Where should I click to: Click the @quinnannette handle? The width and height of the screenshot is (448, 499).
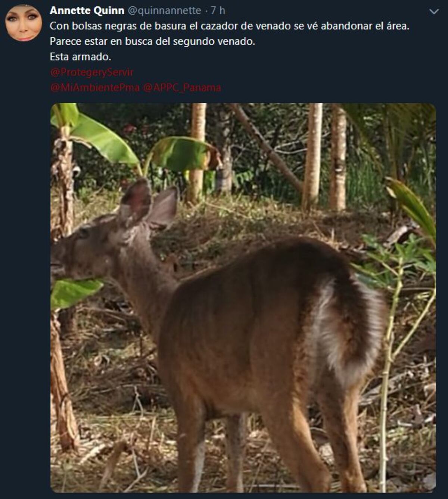tap(164, 10)
